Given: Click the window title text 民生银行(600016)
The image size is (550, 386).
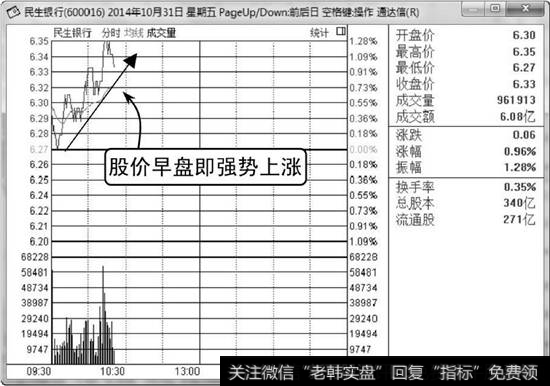Looking at the screenshot, I should coord(65,12).
